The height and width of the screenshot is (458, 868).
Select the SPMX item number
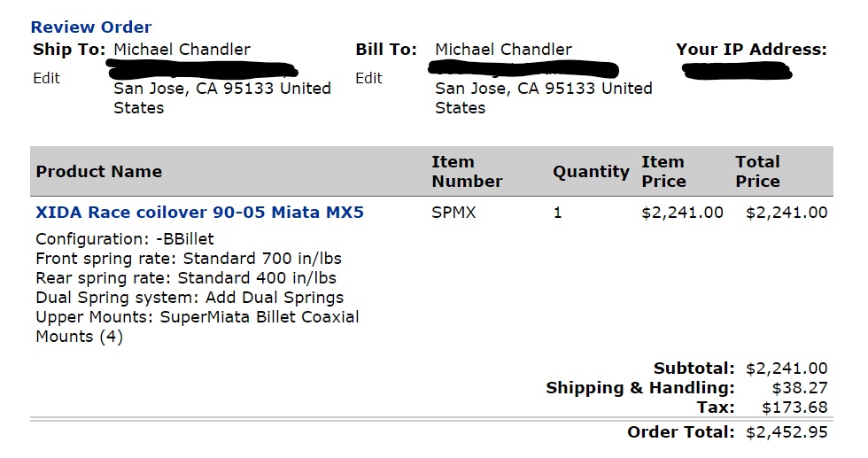453,213
